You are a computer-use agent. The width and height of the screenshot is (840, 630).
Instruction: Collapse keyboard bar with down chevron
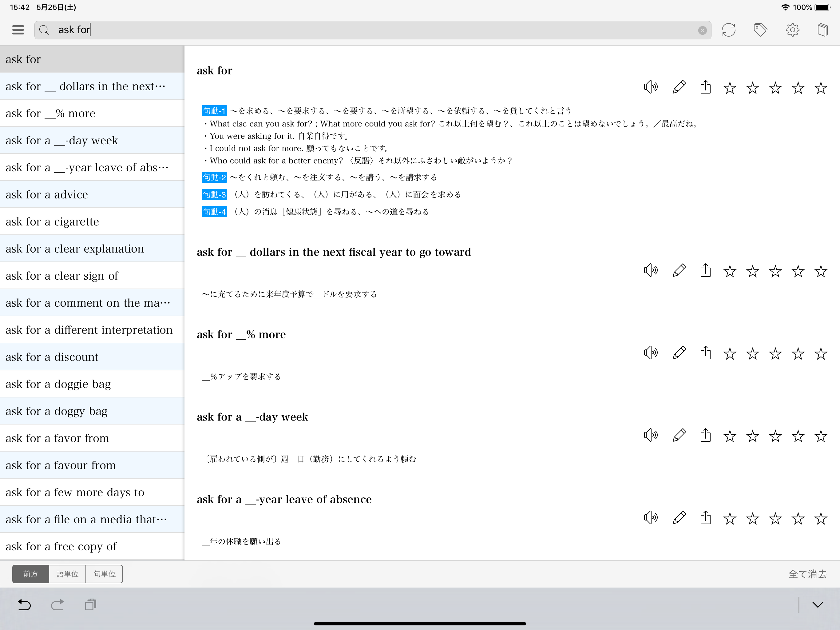tap(818, 604)
